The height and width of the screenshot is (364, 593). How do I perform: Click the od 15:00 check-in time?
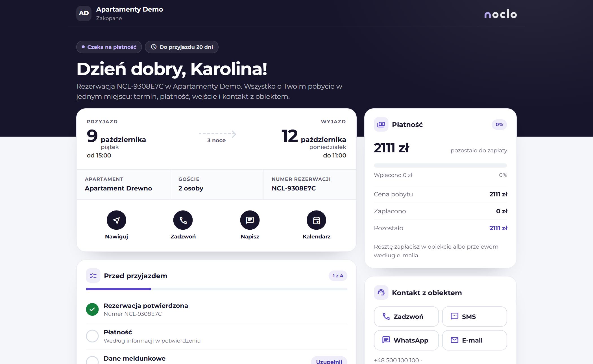click(x=99, y=155)
